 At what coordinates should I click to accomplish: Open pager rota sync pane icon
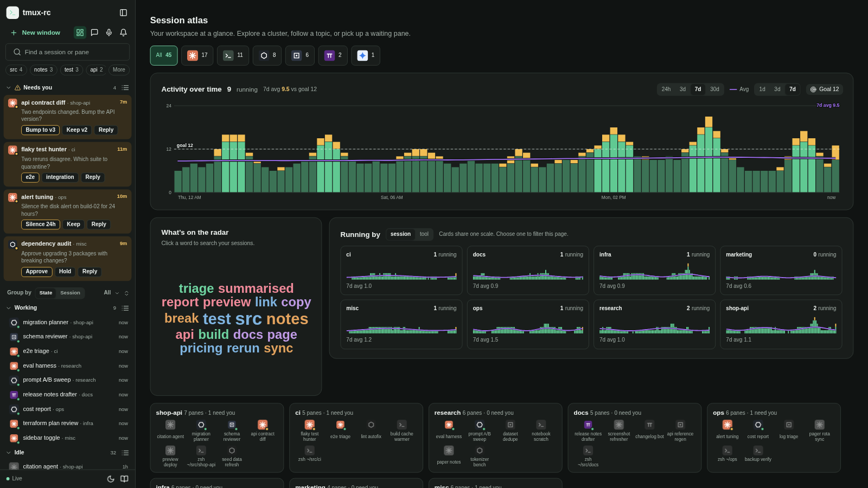point(819,425)
